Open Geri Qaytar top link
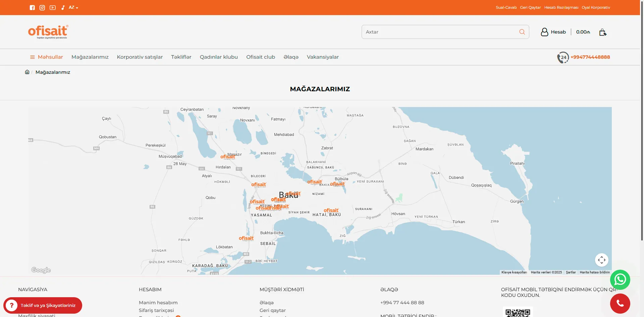The height and width of the screenshot is (317, 644). tap(530, 7)
